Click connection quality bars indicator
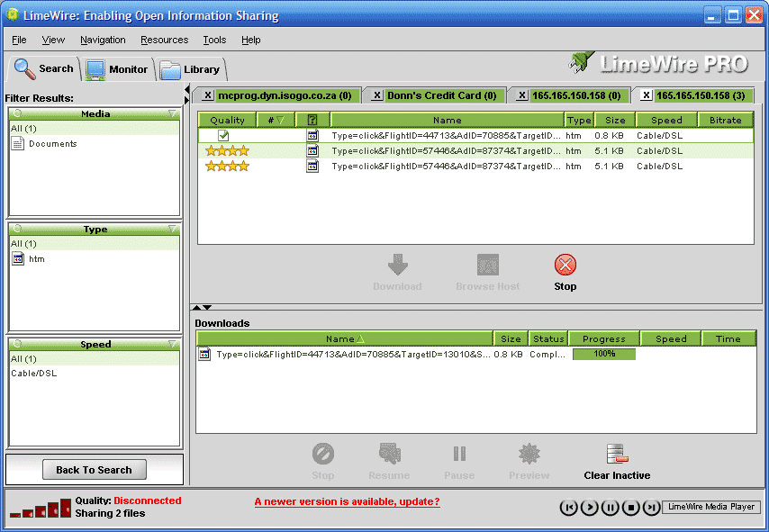The height and width of the screenshot is (532, 769). click(41, 509)
